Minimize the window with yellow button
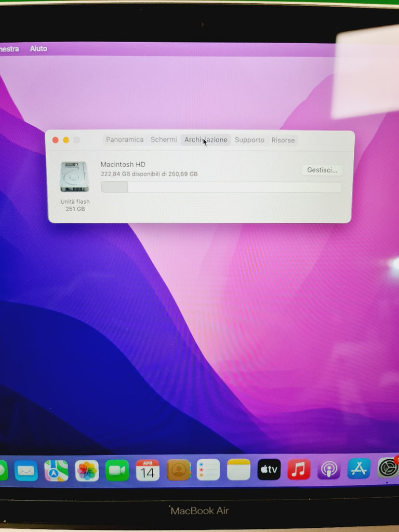Viewport: 399px width, 532px height. (66, 140)
